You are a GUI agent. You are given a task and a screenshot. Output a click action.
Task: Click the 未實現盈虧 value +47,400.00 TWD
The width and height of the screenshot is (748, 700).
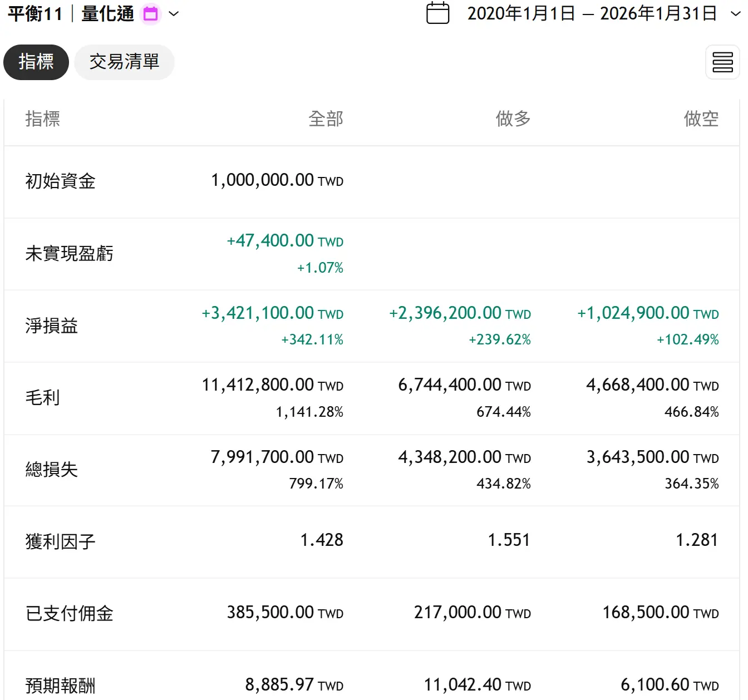point(285,241)
